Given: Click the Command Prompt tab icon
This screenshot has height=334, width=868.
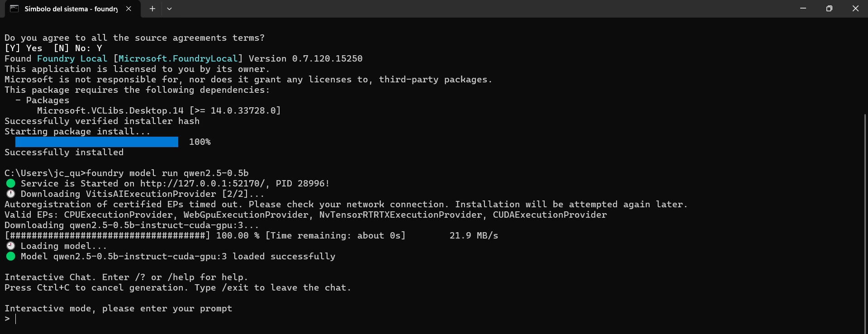Looking at the screenshot, I should click(14, 9).
